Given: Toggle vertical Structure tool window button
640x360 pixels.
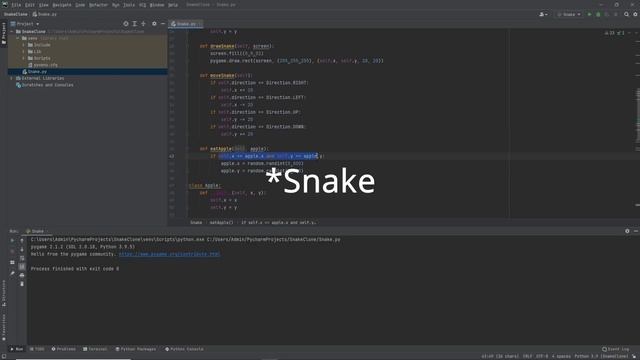Looking at the screenshot, I should 4,293.
